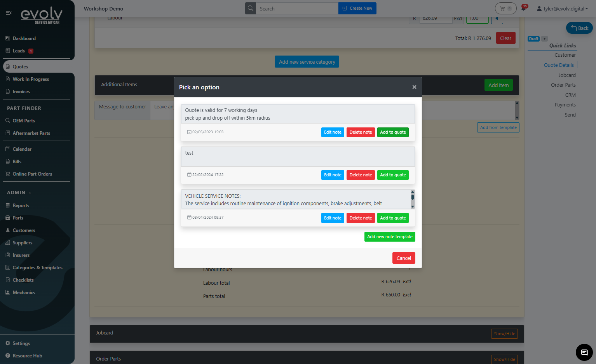Open Leads with red badge
The width and height of the screenshot is (596, 364).
[19, 51]
